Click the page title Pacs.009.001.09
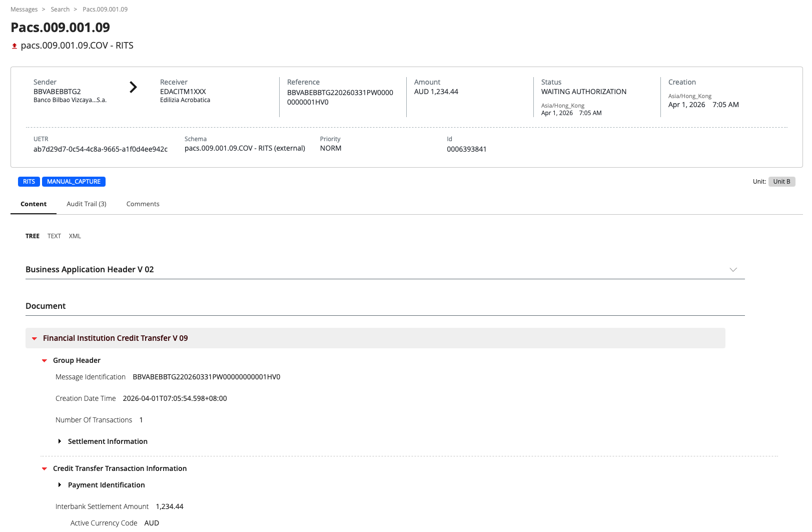This screenshot has height=532, width=812. pos(60,27)
